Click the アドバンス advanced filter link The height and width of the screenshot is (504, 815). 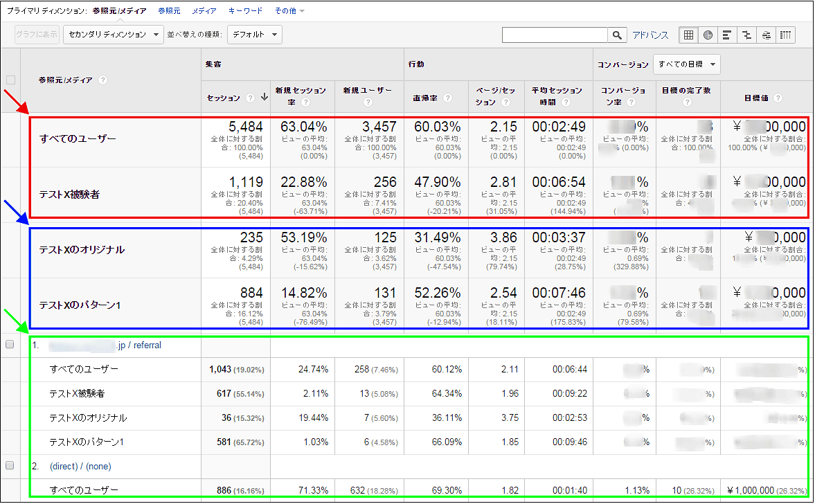tap(650, 35)
